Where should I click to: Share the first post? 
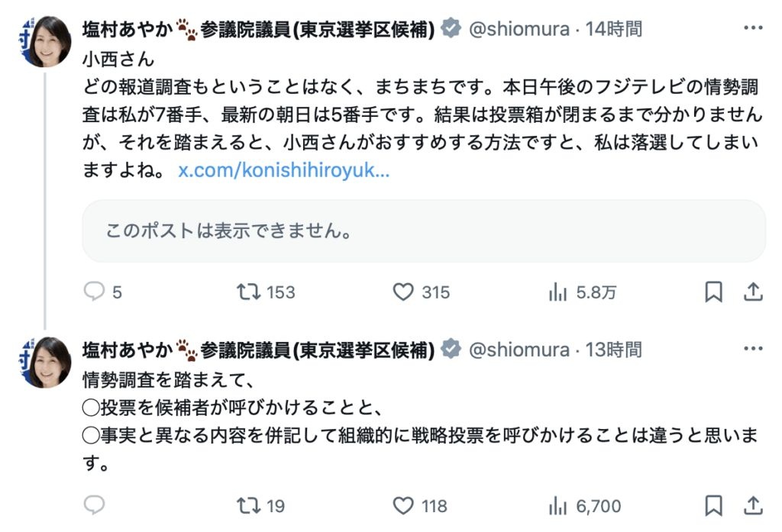click(x=753, y=292)
